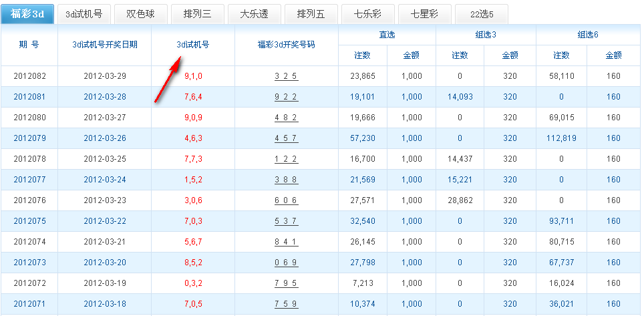Click the 直选 count 7,213
This screenshot has height=316, width=644.
[363, 283]
